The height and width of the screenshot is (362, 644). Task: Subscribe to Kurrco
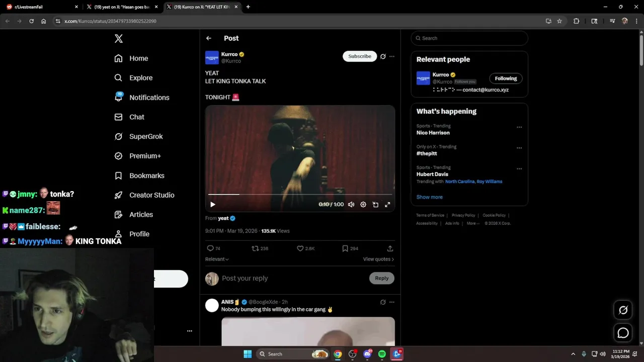point(360,56)
